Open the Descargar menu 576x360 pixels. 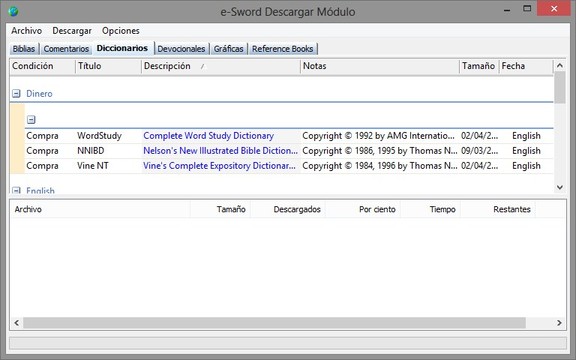coord(72,30)
